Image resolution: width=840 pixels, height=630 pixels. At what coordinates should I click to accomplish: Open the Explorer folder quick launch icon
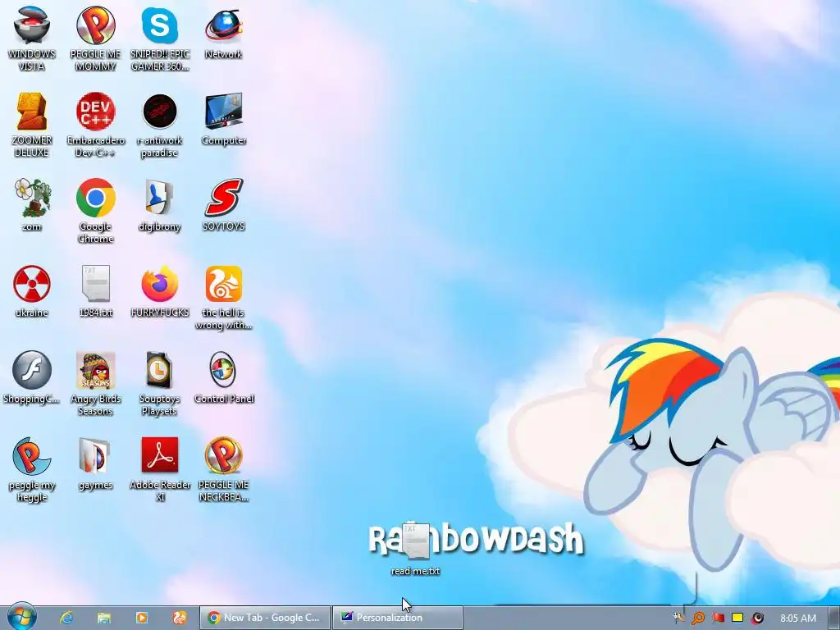[x=104, y=618]
